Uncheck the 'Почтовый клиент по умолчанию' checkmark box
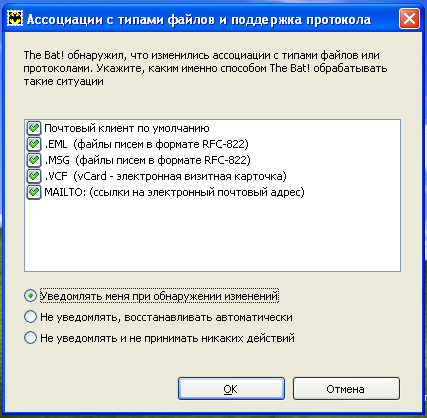The width and height of the screenshot is (427, 418). coord(34,128)
